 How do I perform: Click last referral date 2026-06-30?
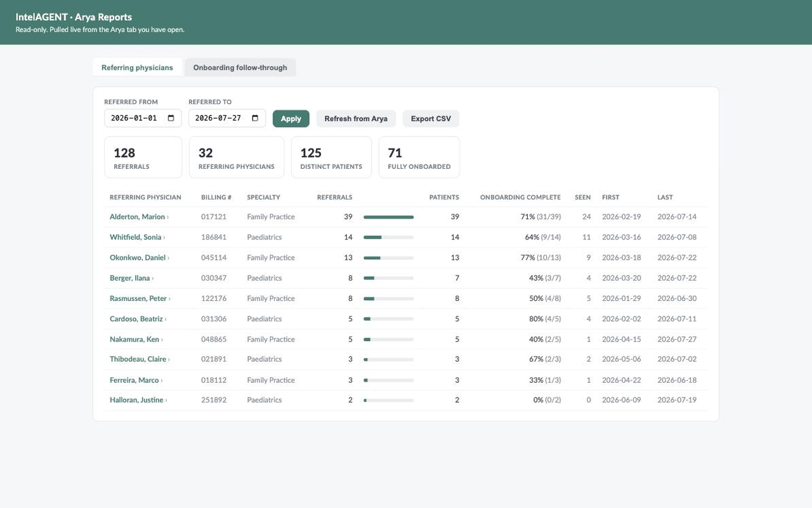pyautogui.click(x=677, y=298)
